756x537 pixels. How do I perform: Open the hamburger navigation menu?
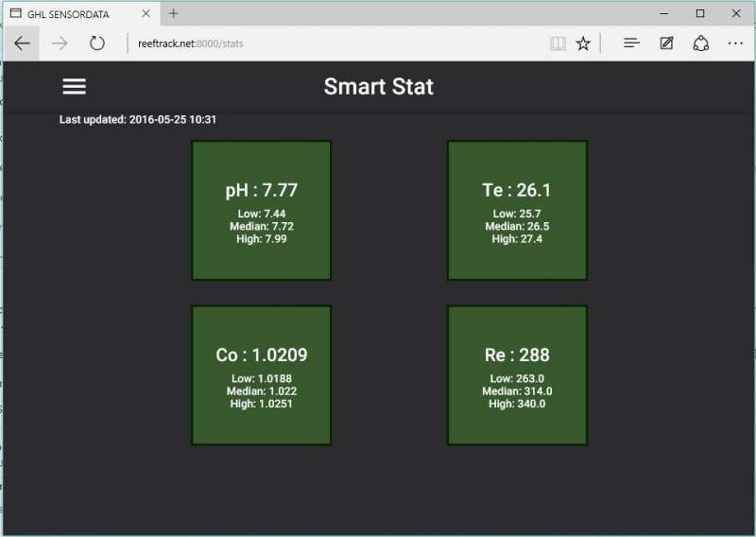tap(74, 86)
